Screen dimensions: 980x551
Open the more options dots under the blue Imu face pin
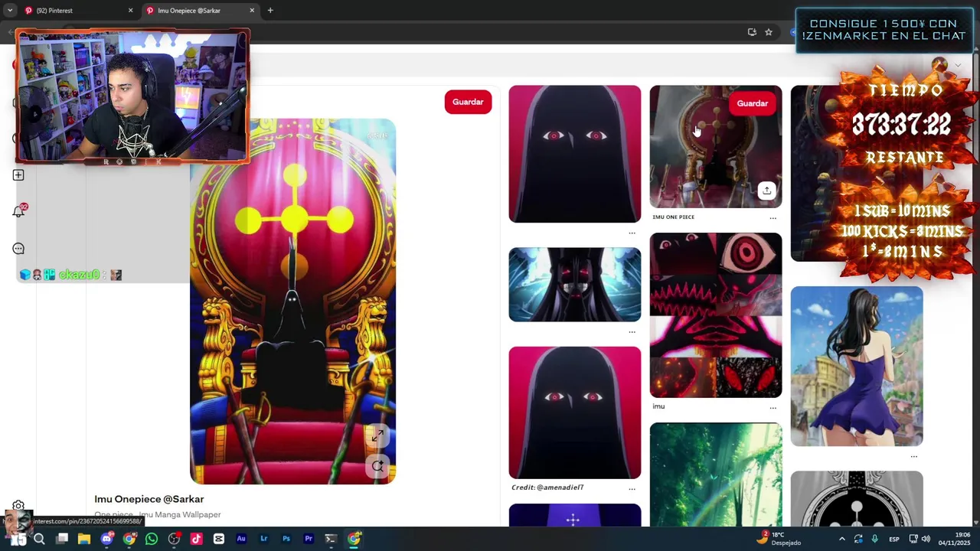(632, 332)
